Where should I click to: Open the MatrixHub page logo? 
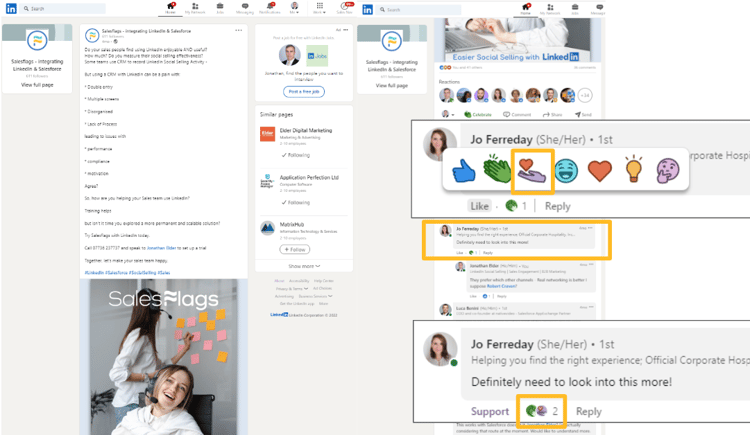pyautogui.click(x=267, y=228)
